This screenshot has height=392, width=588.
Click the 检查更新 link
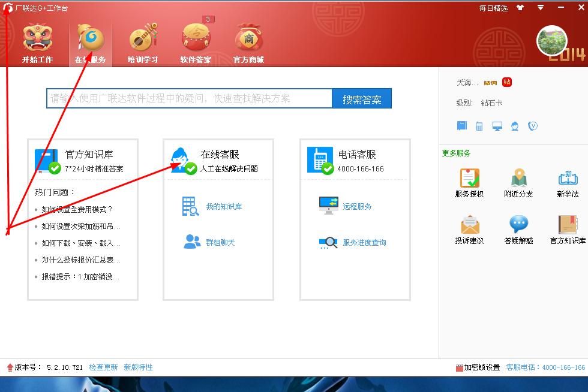[103, 367]
